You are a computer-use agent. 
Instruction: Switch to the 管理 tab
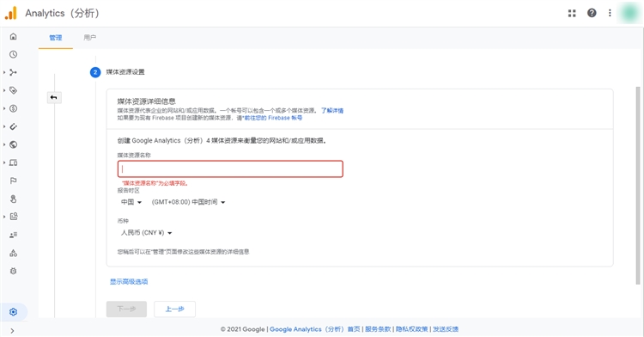pyautogui.click(x=56, y=38)
